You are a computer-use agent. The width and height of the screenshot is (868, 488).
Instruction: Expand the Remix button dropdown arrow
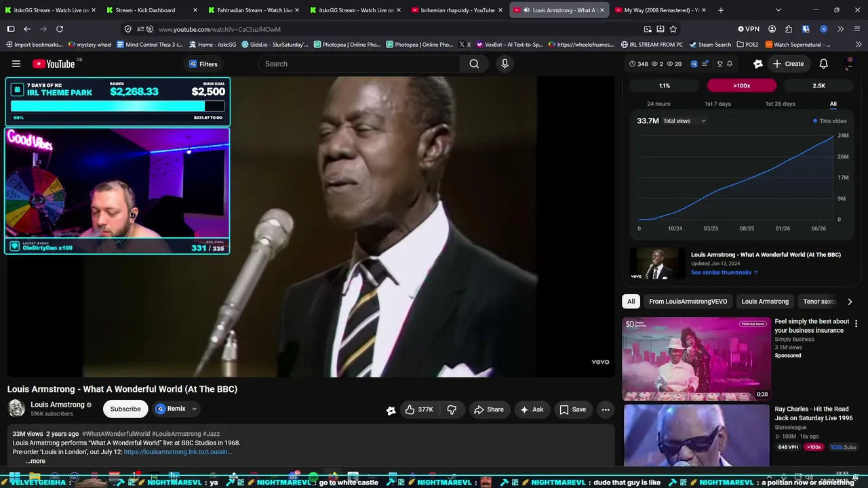pyautogui.click(x=194, y=409)
